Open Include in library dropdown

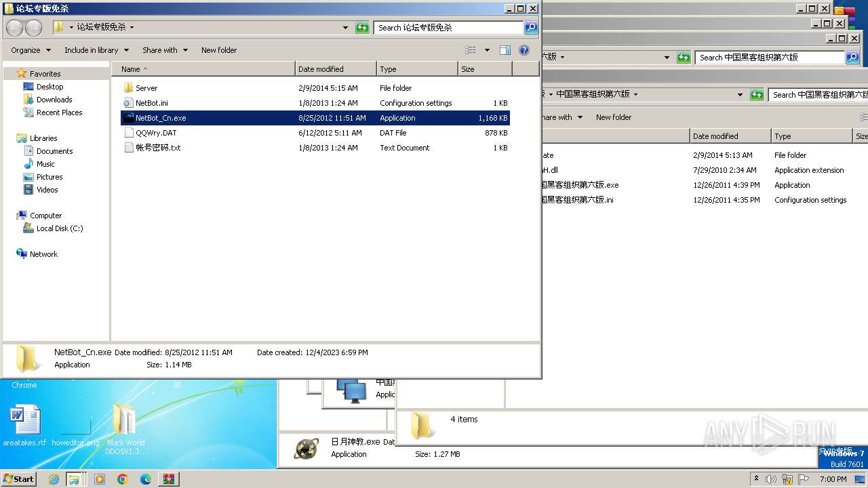(96, 50)
